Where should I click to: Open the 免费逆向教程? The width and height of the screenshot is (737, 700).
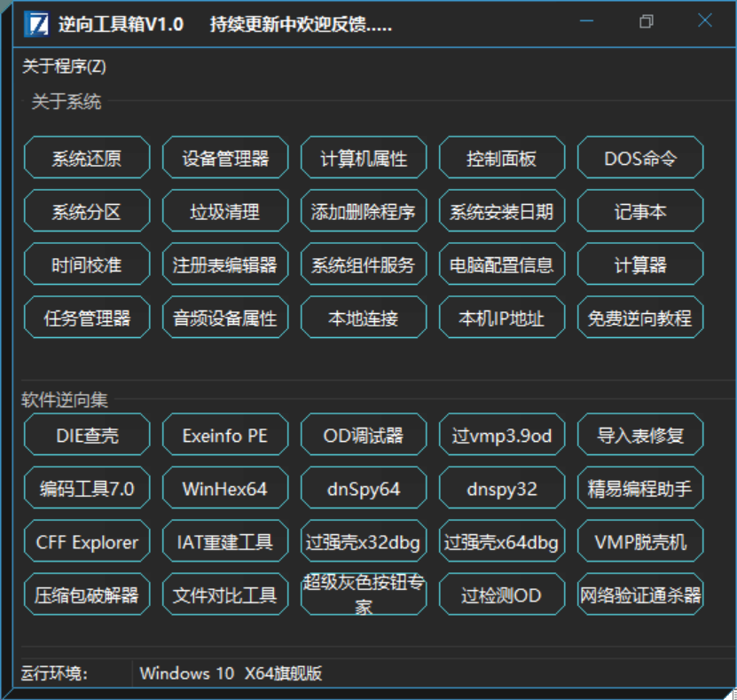click(x=640, y=317)
